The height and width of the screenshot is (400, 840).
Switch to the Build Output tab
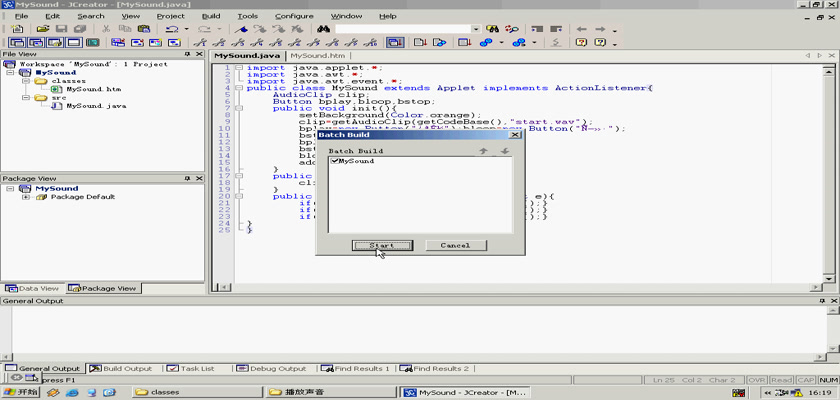coord(122,368)
